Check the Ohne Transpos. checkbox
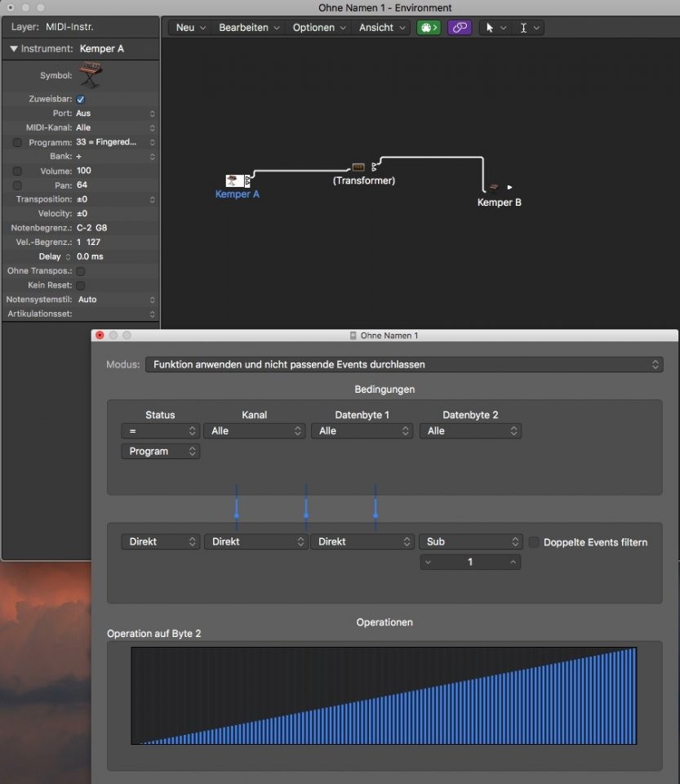This screenshot has height=784, width=680. coord(81,271)
